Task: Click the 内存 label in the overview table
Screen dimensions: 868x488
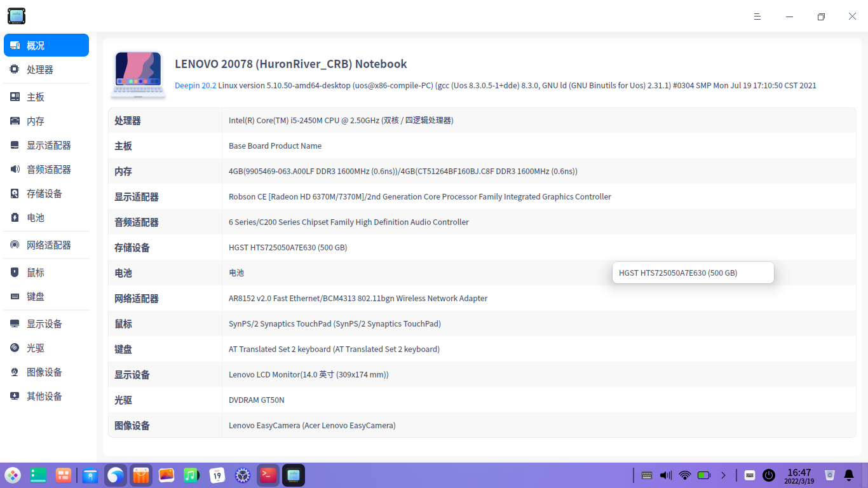Action: [123, 171]
